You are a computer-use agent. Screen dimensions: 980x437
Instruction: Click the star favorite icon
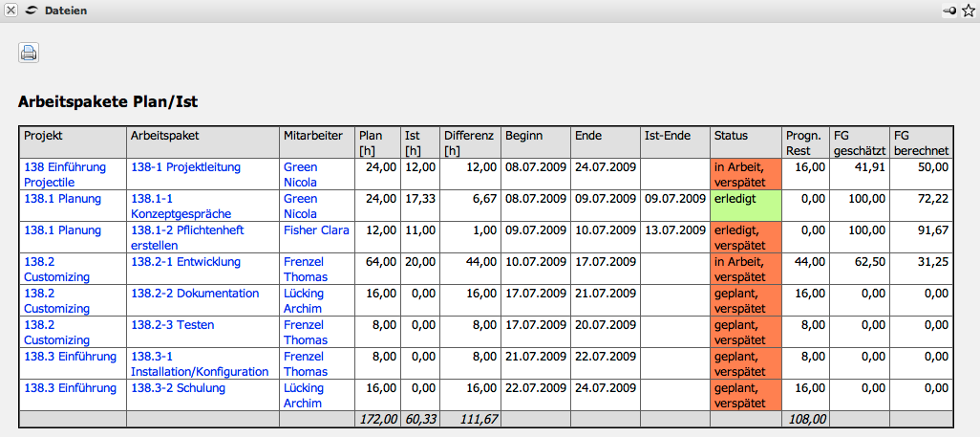pos(969,11)
